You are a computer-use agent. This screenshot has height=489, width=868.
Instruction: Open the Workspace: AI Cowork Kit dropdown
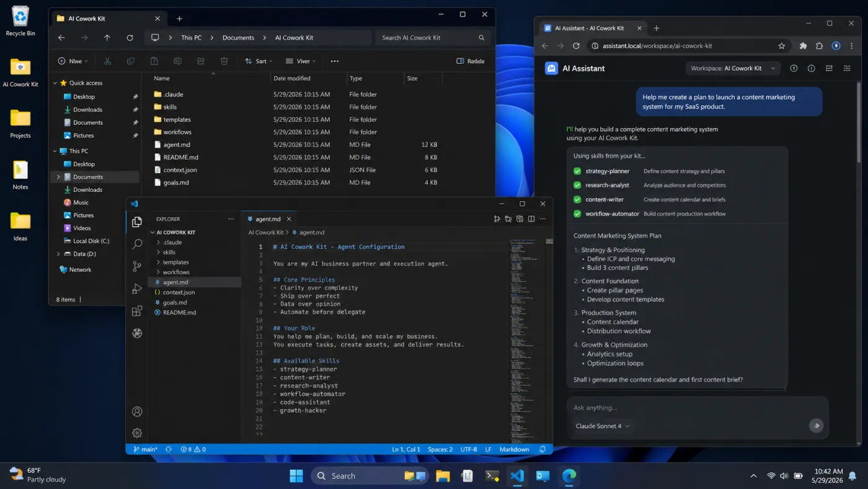733,68
